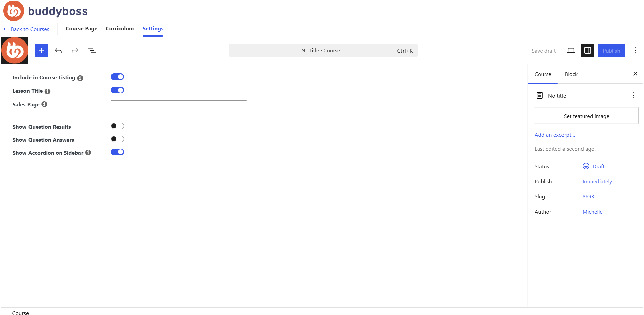Click the info icon beside Lesson Title
644x315 pixels.
tap(48, 91)
